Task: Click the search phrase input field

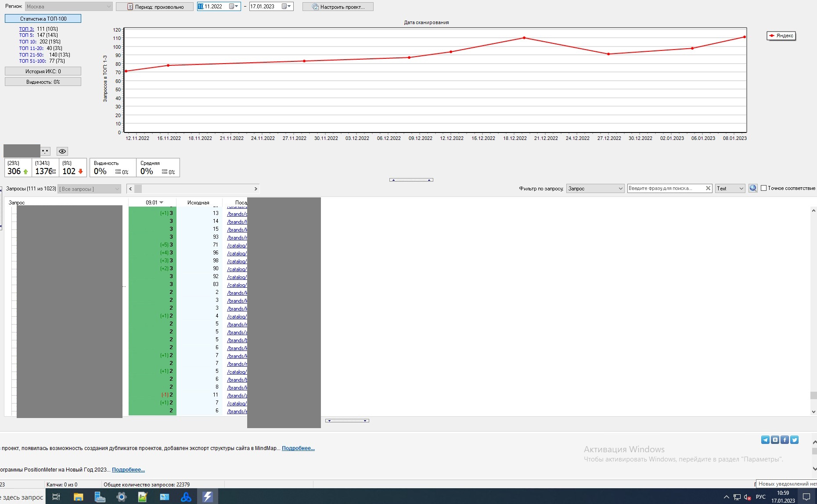Action: click(665, 188)
